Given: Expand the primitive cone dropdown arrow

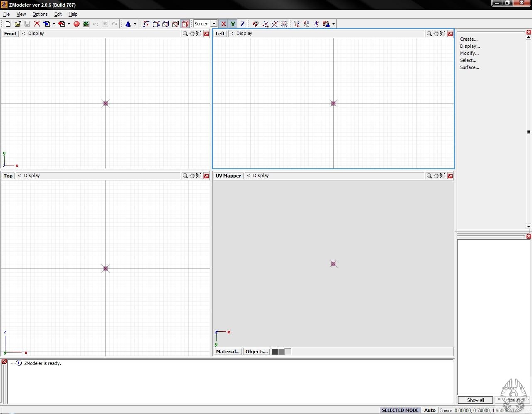Looking at the screenshot, I should tap(135, 24).
